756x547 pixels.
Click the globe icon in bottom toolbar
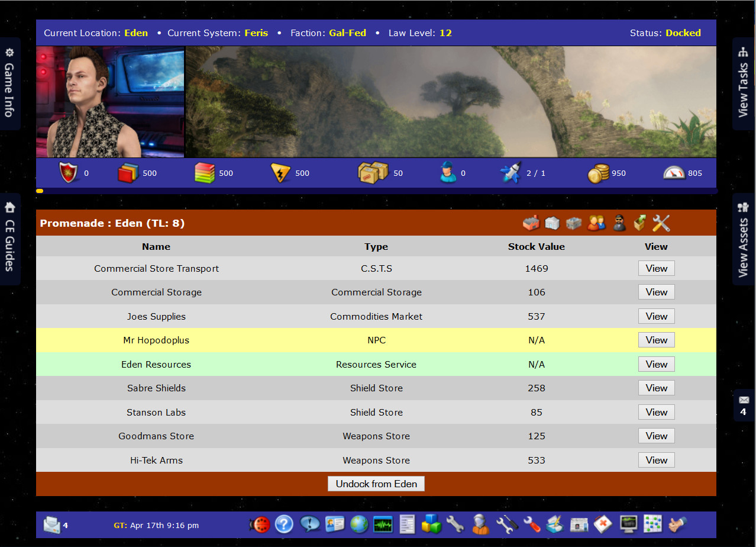coord(358,524)
